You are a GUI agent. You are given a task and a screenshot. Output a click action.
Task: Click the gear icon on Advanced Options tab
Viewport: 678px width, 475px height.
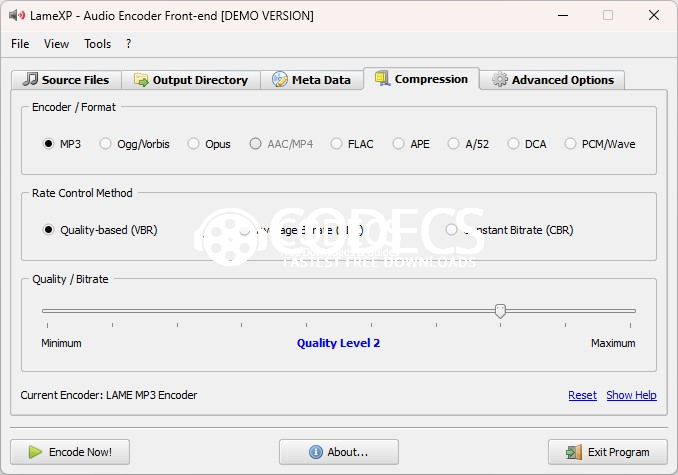(x=499, y=80)
